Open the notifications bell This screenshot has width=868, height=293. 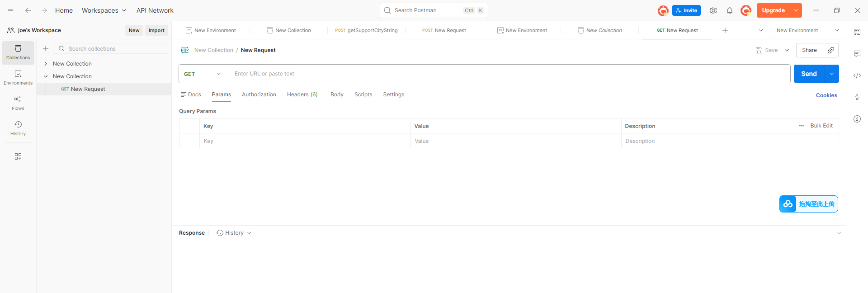coord(730,10)
